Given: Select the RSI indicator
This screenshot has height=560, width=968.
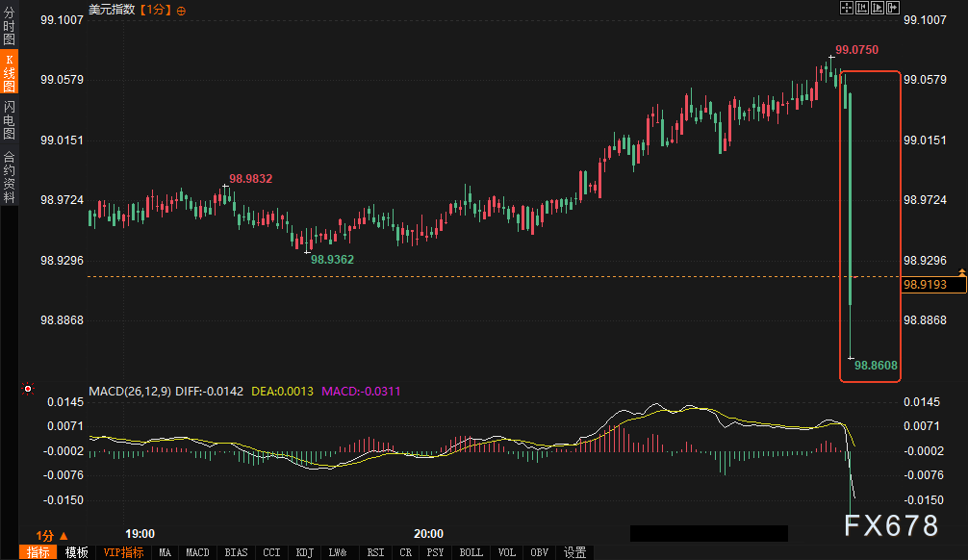Looking at the screenshot, I should pos(374,552).
